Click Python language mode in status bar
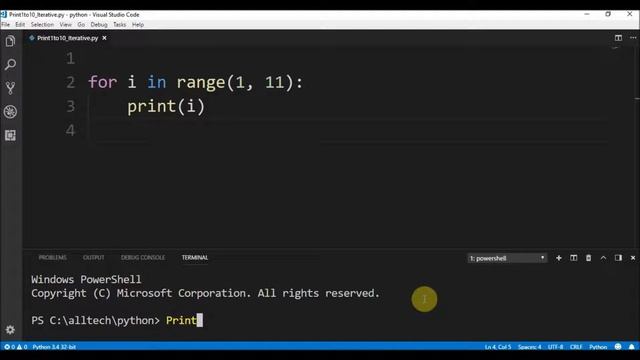 [598, 347]
